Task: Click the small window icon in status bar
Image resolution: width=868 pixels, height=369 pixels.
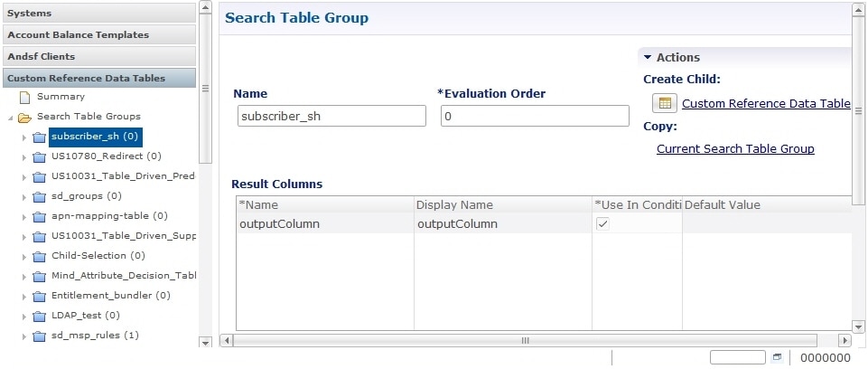Action: [777, 357]
